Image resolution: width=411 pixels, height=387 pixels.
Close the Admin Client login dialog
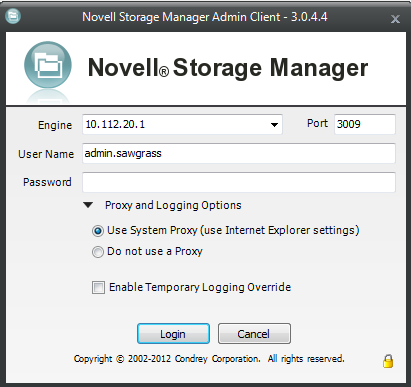395,19
